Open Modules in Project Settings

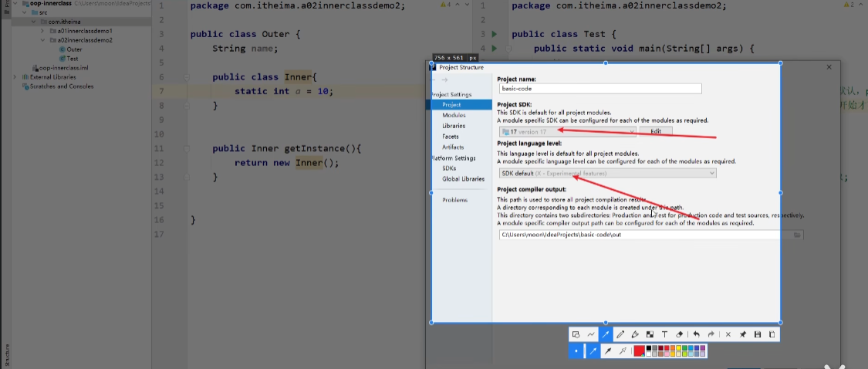[454, 115]
